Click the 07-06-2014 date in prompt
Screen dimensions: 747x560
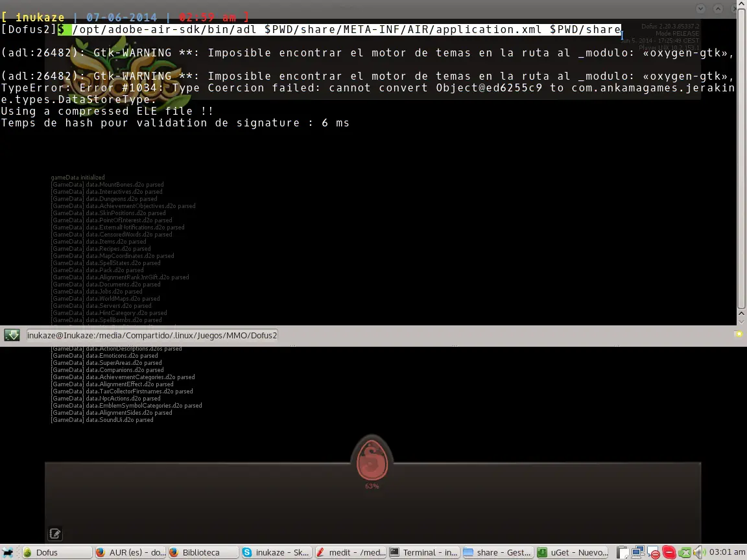(x=121, y=17)
